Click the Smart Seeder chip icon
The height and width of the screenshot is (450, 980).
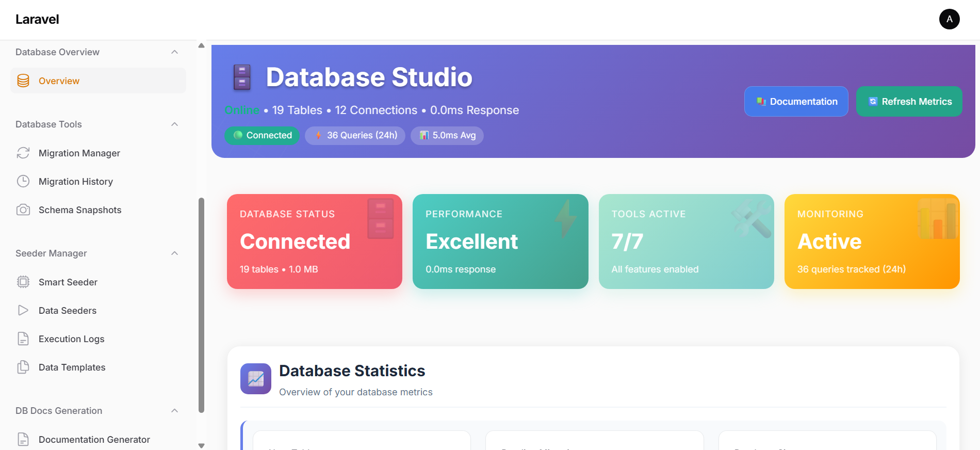23,282
